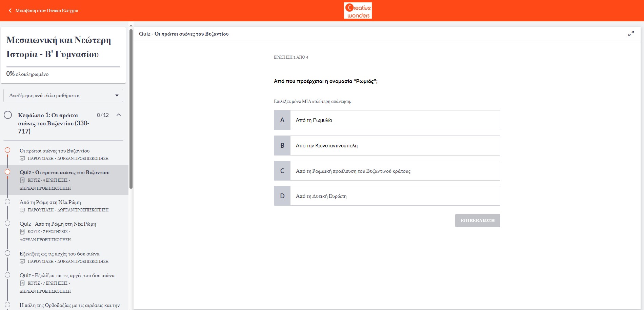Click presentation icon under 'Εξελίξεις ως τις αρχές του 6ου αιώνα'
The height and width of the screenshot is (310, 644).
pos(22,262)
